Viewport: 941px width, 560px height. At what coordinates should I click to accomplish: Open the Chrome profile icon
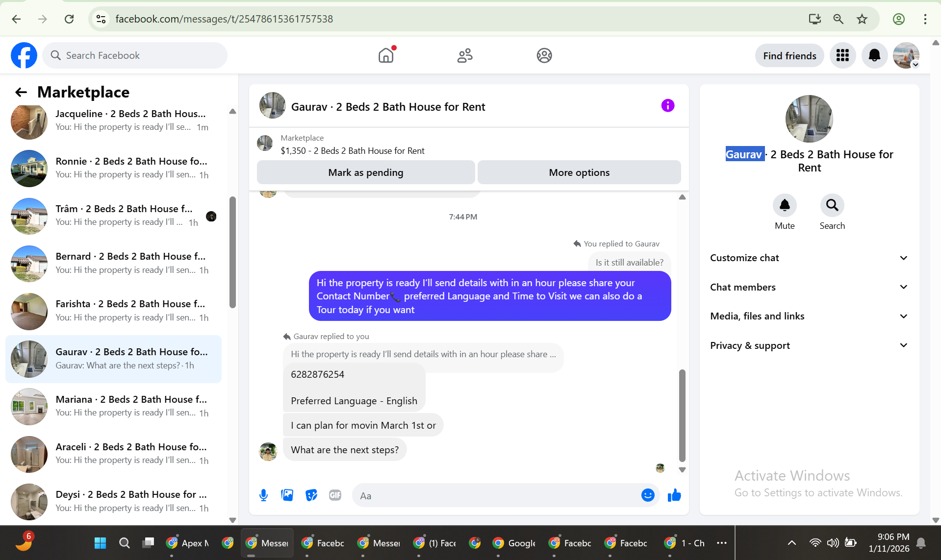click(899, 19)
